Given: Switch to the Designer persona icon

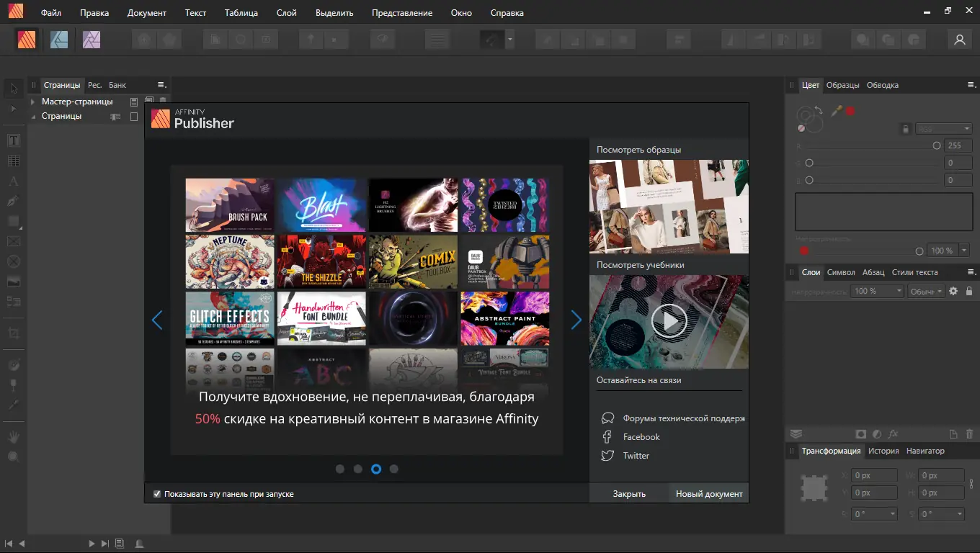Looking at the screenshot, I should coord(59,40).
